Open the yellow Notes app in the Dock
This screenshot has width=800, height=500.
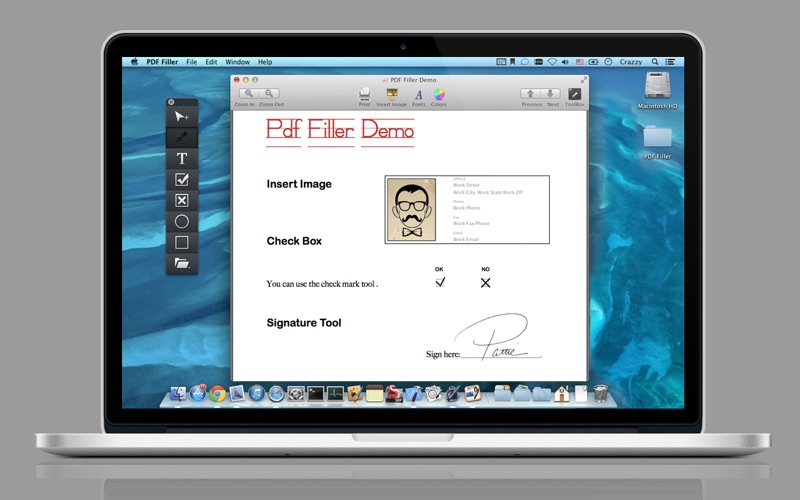coord(374,393)
